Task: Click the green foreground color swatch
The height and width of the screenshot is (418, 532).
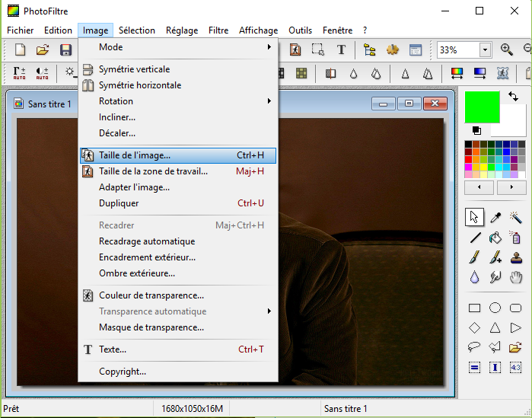Action: pos(482,107)
